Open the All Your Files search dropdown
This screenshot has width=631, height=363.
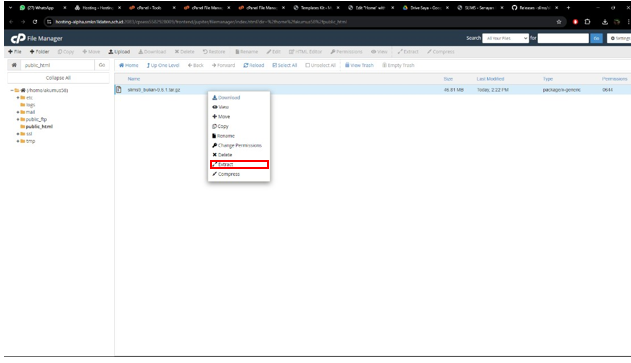point(505,38)
